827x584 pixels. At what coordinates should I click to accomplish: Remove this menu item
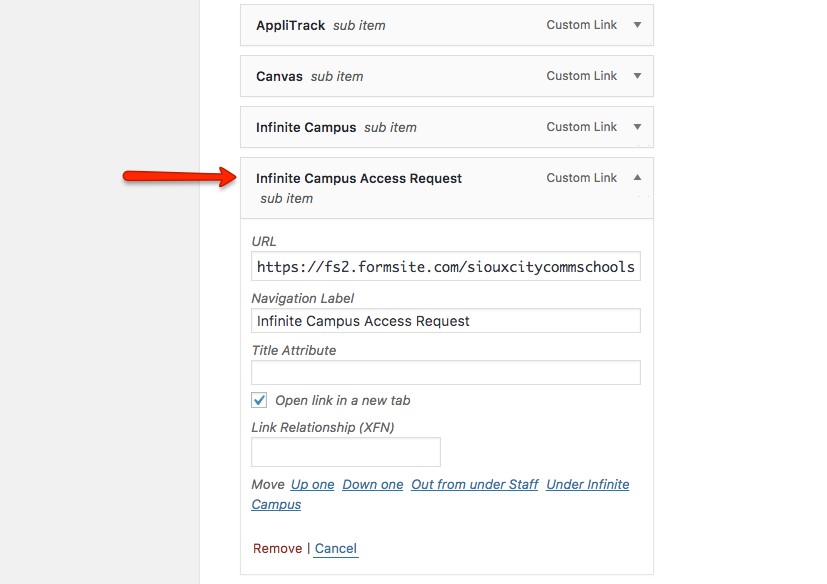pyautogui.click(x=277, y=549)
